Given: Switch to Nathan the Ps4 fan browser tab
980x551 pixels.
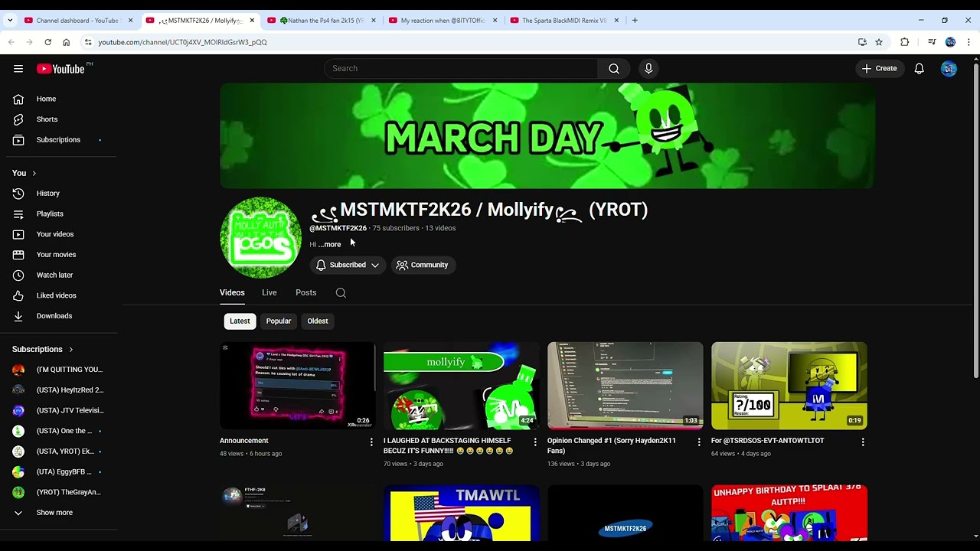Looking at the screenshot, I should [x=320, y=21].
